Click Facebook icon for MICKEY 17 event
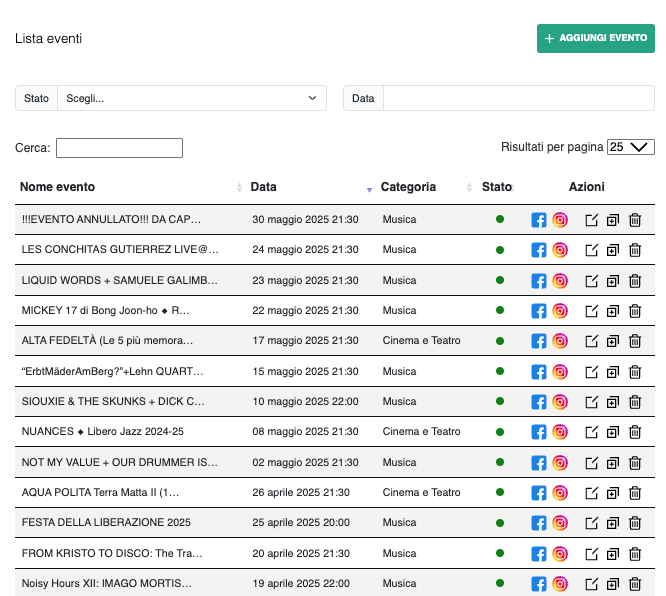The height and width of the screenshot is (596, 666). [x=538, y=311]
